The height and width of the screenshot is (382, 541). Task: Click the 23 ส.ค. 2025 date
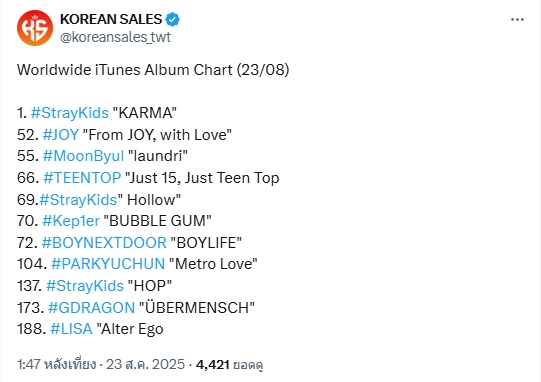tap(145, 364)
